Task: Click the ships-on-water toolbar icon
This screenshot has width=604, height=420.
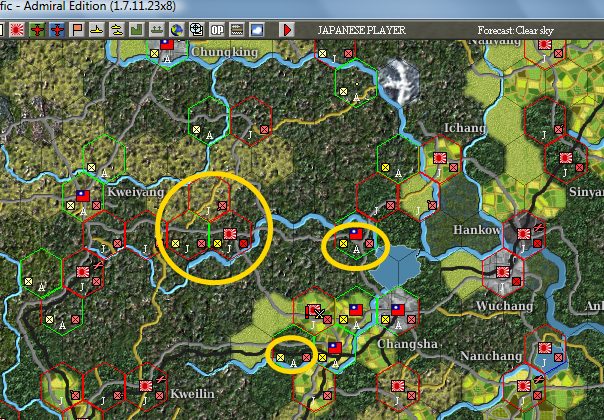Action: point(157,30)
